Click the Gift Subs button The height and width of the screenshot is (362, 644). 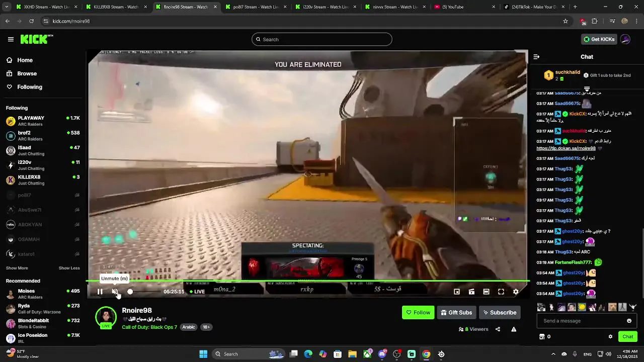click(456, 312)
